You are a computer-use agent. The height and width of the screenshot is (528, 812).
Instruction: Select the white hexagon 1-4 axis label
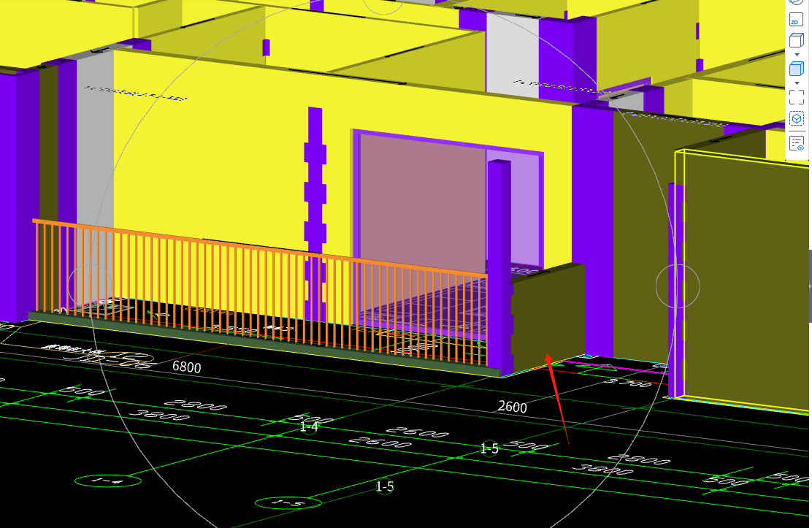tap(309, 427)
